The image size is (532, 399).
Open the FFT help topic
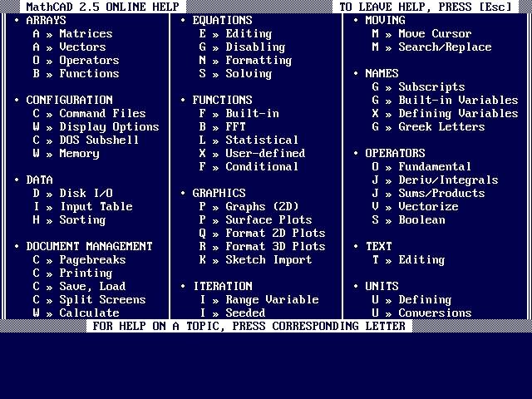pyautogui.click(x=235, y=126)
